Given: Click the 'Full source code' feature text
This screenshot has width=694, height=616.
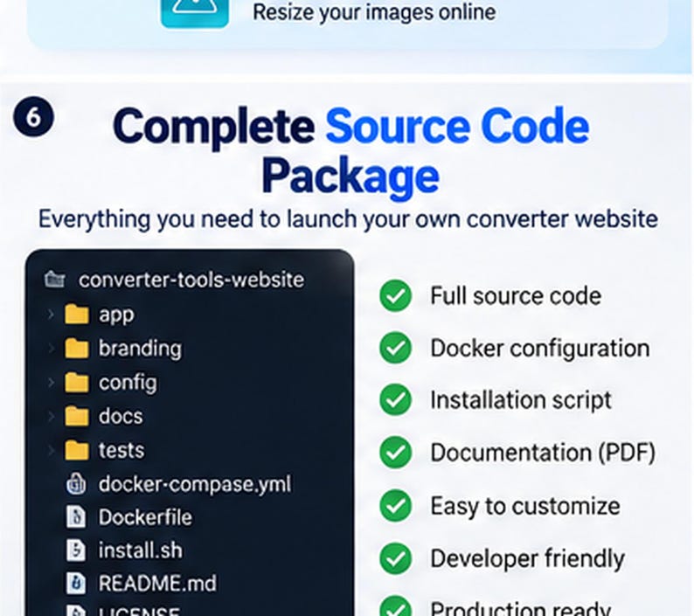Looking at the screenshot, I should coord(516,295).
